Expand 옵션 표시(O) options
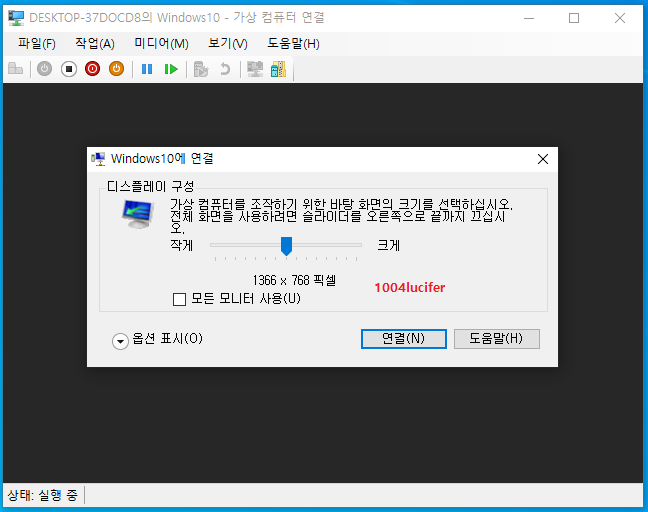The width and height of the screenshot is (648, 512). click(x=120, y=341)
